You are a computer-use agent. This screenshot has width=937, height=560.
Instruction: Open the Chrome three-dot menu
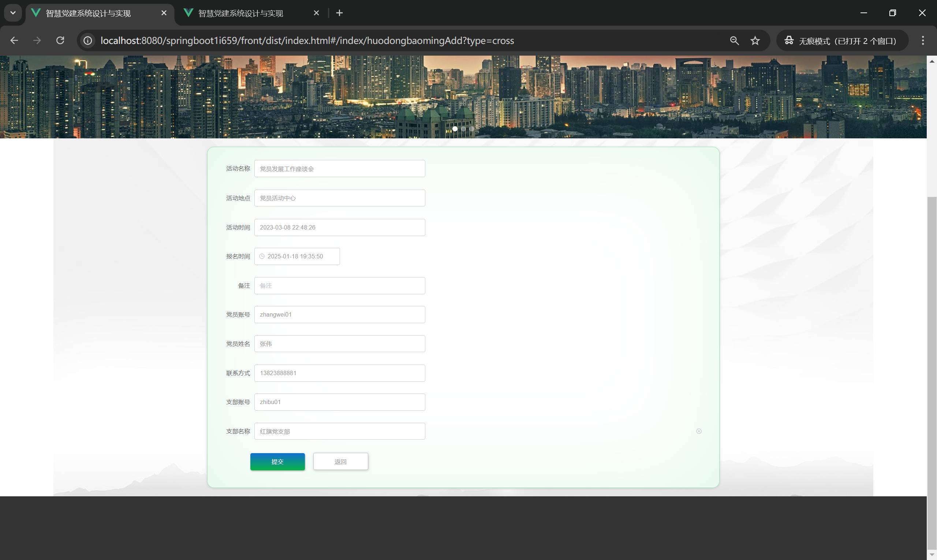pyautogui.click(x=923, y=40)
